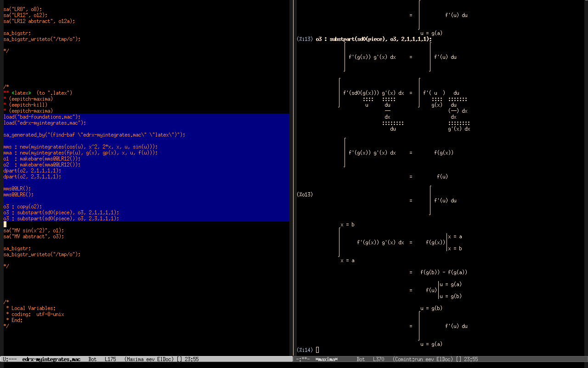The height and width of the screenshot is (368, 588).
Task: Click the '-:**-' modified status in right mode line
Action: coord(304,359)
